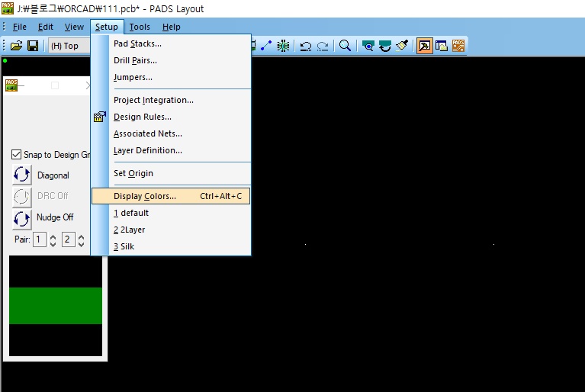Click the BGA fanout chip icon
This screenshot has width=585, height=392.
point(283,46)
